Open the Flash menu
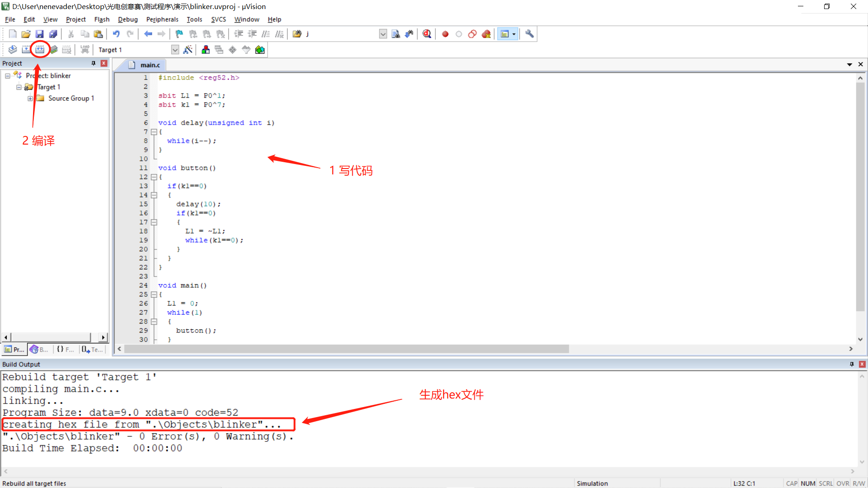The height and width of the screenshot is (488, 868). point(102,19)
